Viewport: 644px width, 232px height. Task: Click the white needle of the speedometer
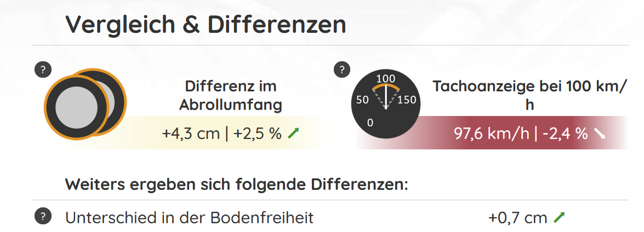386,96
